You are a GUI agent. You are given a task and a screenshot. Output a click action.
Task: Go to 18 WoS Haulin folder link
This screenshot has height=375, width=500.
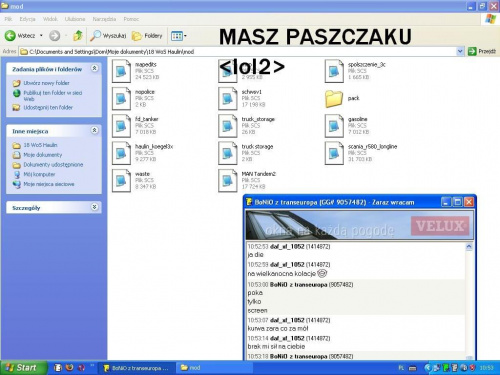tap(40, 145)
